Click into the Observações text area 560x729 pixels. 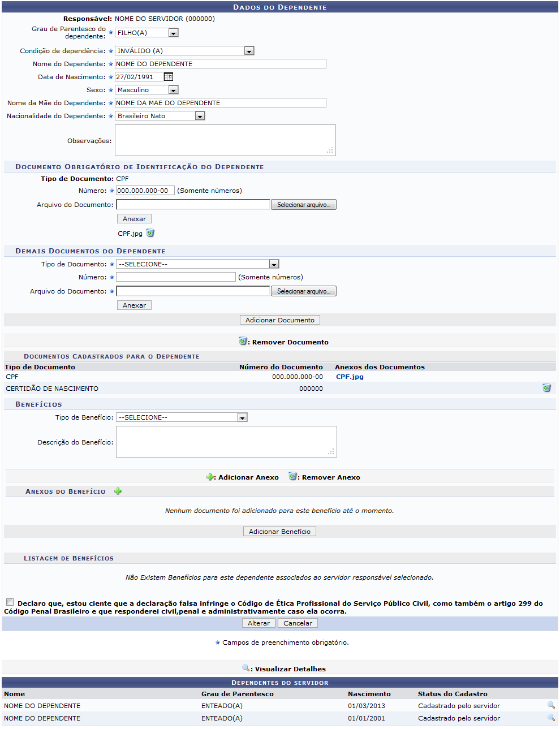225,140
